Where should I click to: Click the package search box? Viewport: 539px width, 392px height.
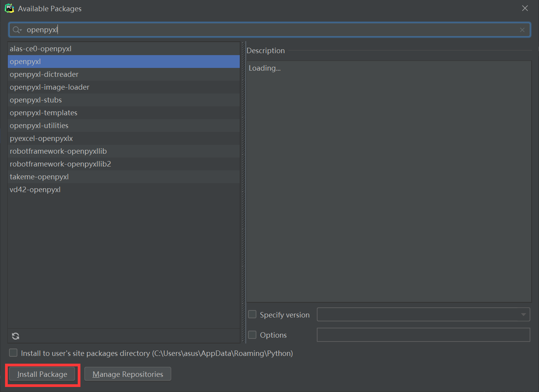(x=270, y=30)
